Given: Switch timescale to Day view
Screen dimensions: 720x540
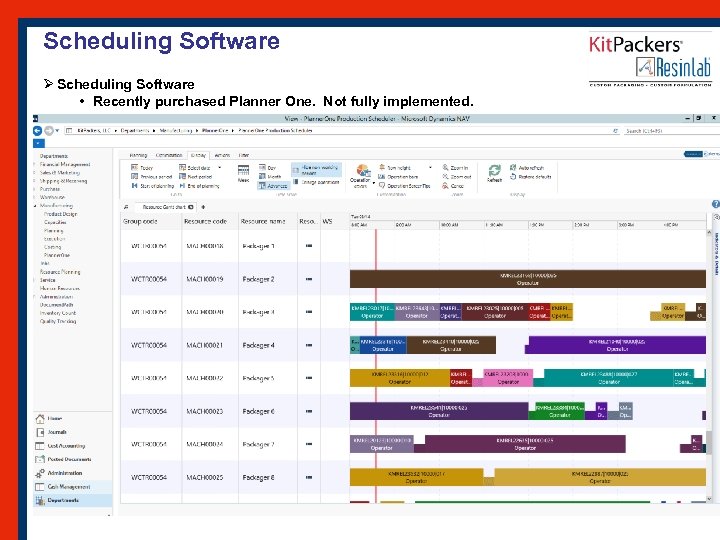Looking at the screenshot, I should (x=267, y=168).
